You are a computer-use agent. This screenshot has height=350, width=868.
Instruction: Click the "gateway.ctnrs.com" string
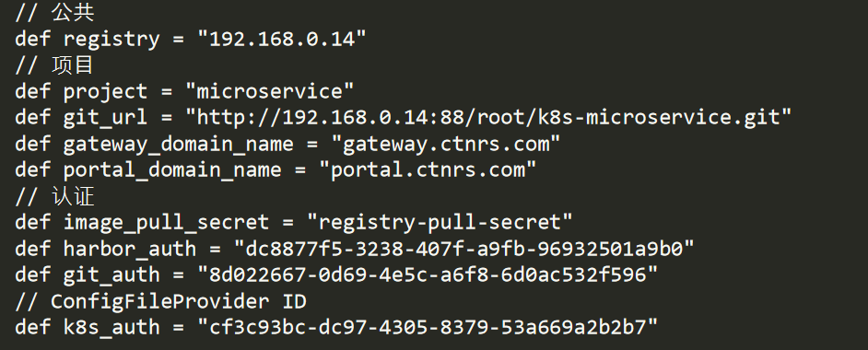coord(446,144)
